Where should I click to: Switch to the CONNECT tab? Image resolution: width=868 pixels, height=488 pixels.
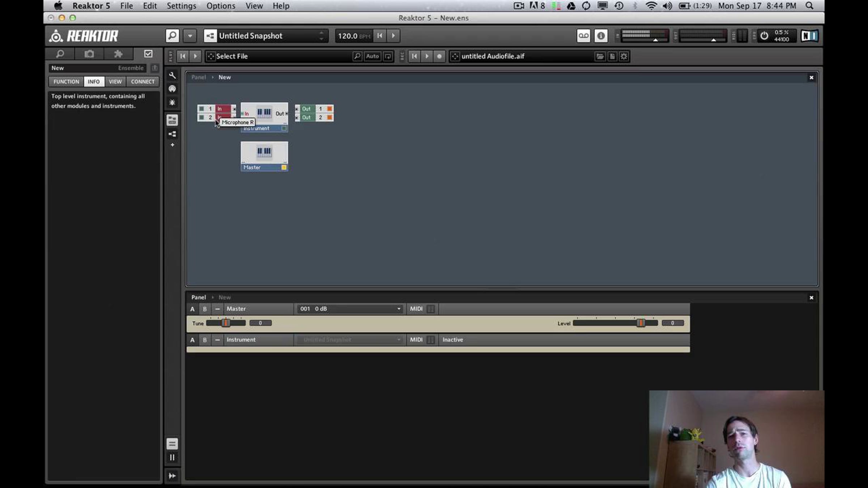142,82
